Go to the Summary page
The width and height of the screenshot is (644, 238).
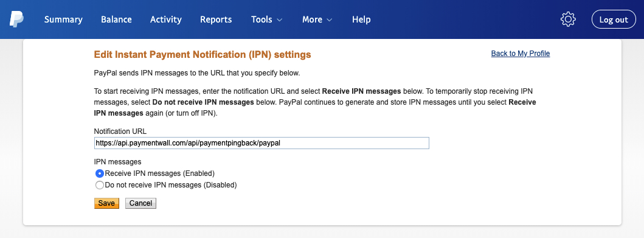(63, 19)
